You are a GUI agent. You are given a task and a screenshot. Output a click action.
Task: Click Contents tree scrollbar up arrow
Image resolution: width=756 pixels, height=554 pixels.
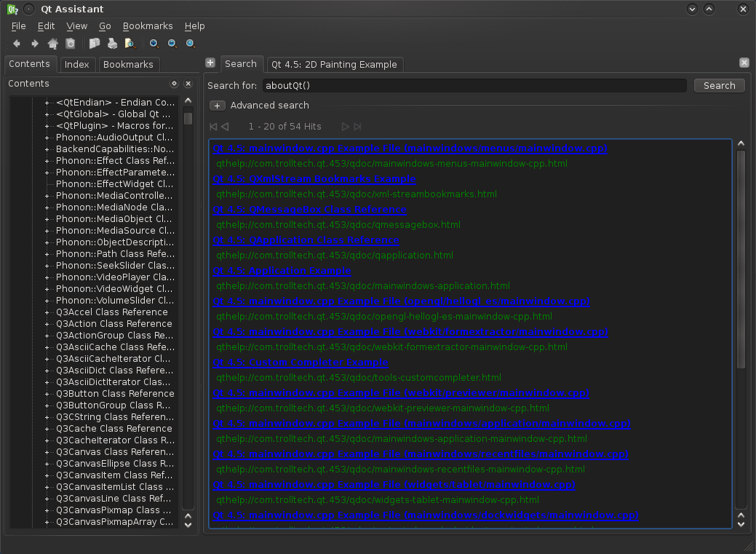point(188,100)
